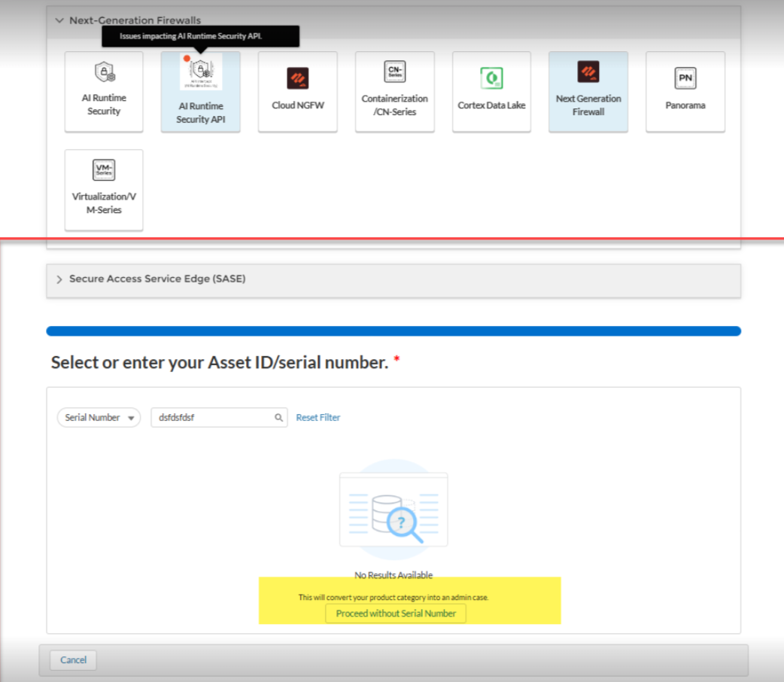Select the Next Generation Firewall icon

[x=588, y=72]
